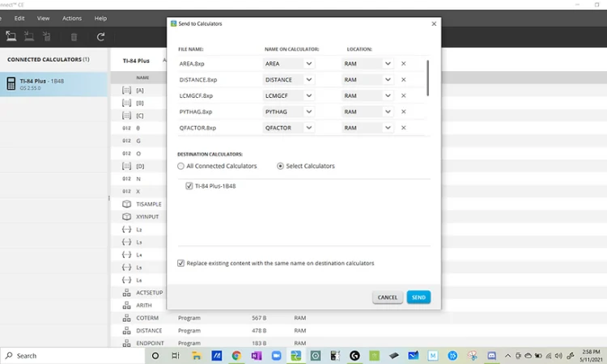Viewport: 607px width, 364px height.
Task: Close the Send to Calculators dialog
Action: coord(434,23)
